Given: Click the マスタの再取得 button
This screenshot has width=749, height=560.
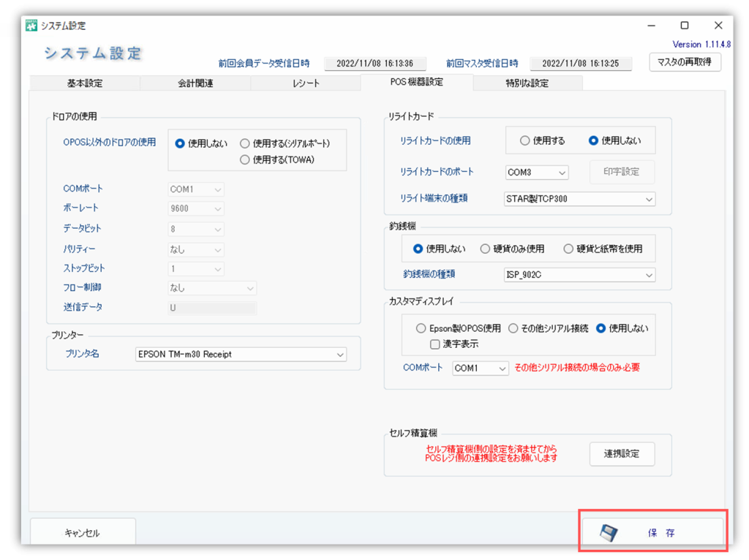Looking at the screenshot, I should coord(685,62).
